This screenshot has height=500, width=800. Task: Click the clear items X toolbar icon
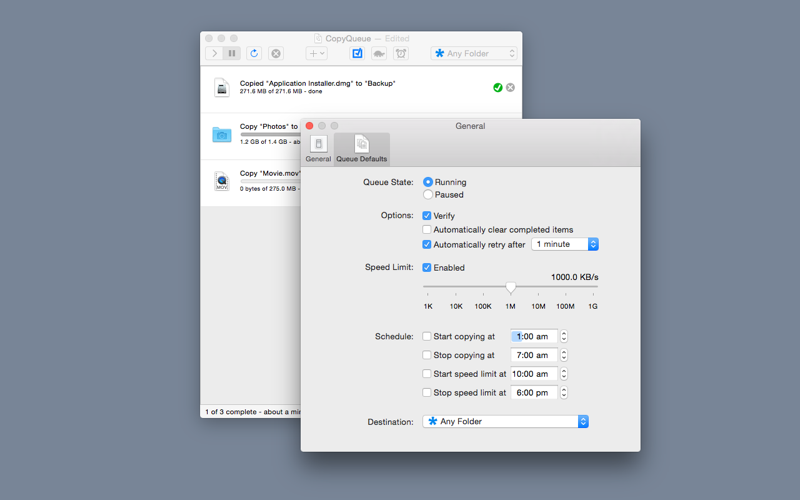coord(276,53)
